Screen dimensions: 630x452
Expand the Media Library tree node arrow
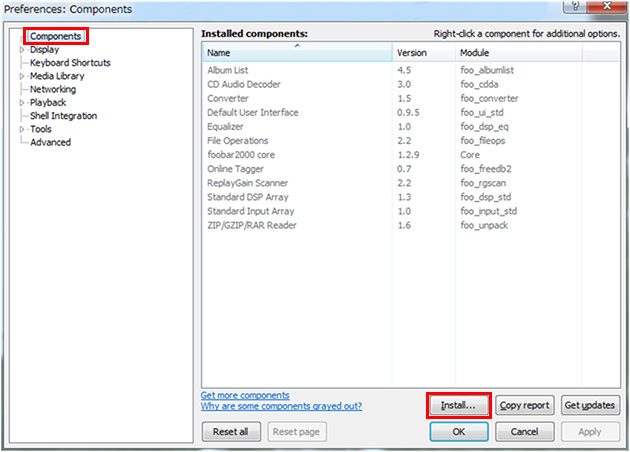tap(23, 76)
